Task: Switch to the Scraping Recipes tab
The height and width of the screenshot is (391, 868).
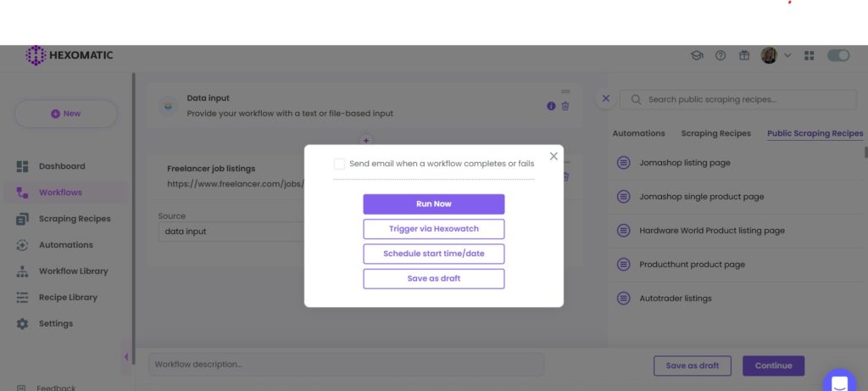Action: (x=715, y=133)
